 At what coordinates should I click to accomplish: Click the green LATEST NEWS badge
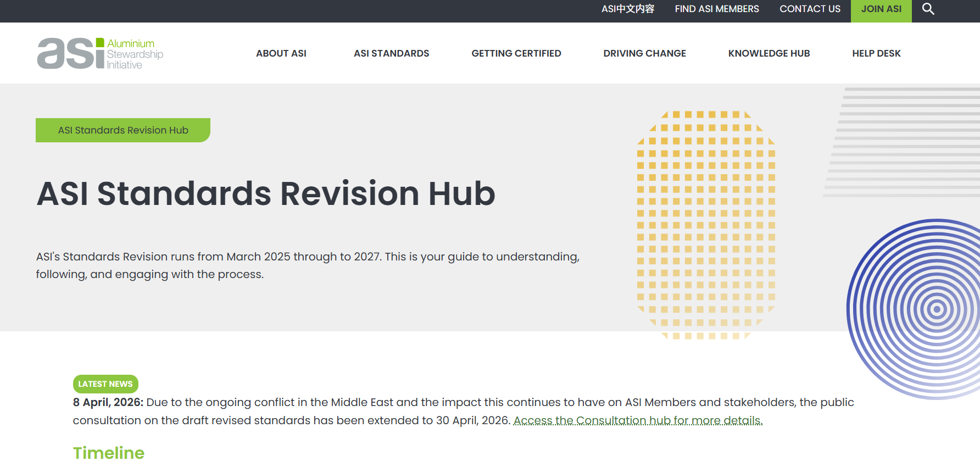(x=105, y=384)
